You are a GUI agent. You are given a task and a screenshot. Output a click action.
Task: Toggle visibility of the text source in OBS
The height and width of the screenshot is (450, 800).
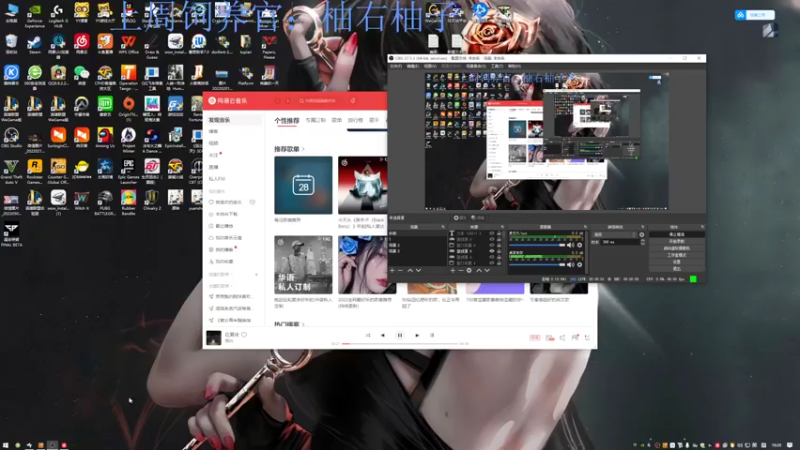click(x=492, y=233)
